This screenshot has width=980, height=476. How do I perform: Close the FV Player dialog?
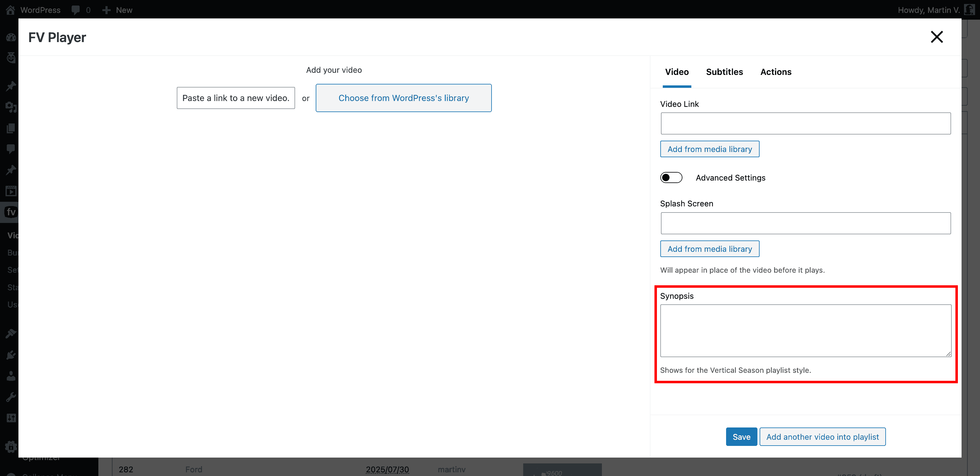pos(937,37)
